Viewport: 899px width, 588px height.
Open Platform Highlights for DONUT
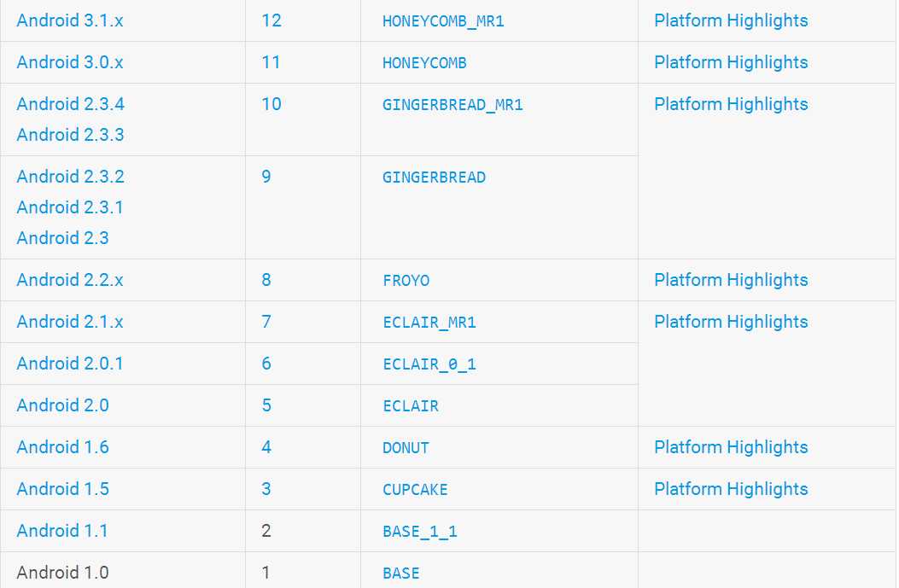731,447
